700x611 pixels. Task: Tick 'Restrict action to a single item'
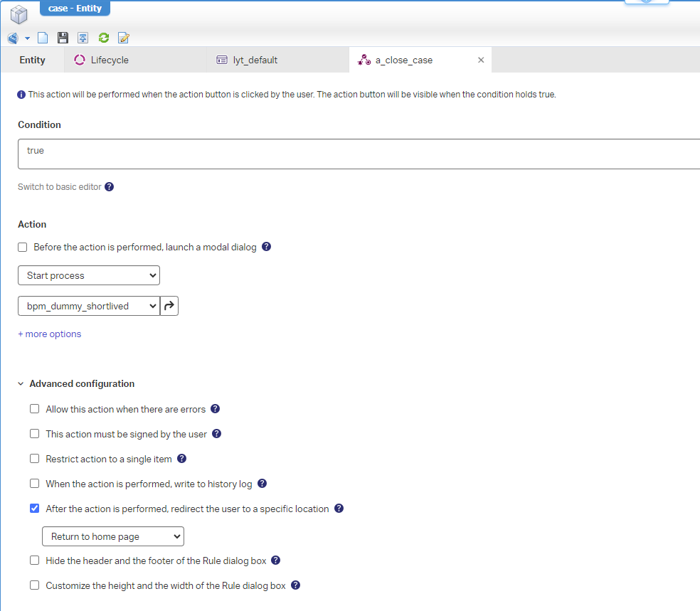tap(35, 459)
